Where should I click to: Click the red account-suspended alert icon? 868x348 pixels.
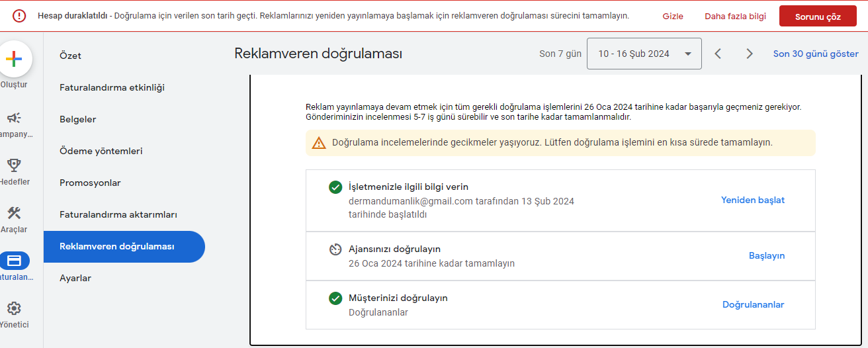click(19, 16)
